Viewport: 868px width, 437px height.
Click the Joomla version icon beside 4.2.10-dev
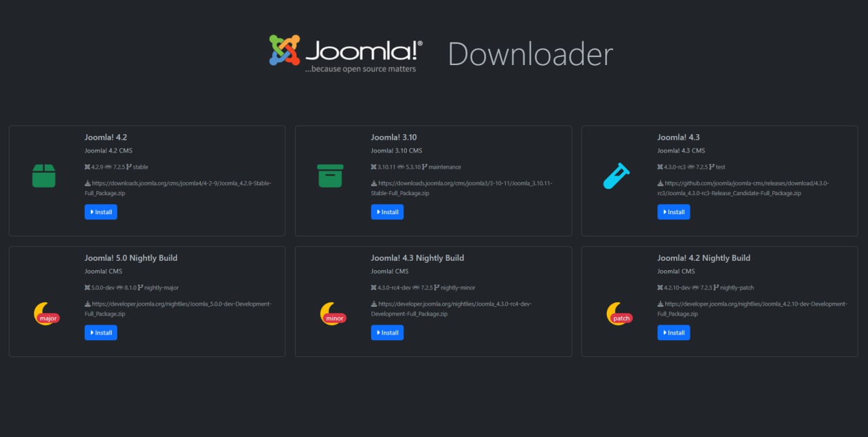[660, 287]
